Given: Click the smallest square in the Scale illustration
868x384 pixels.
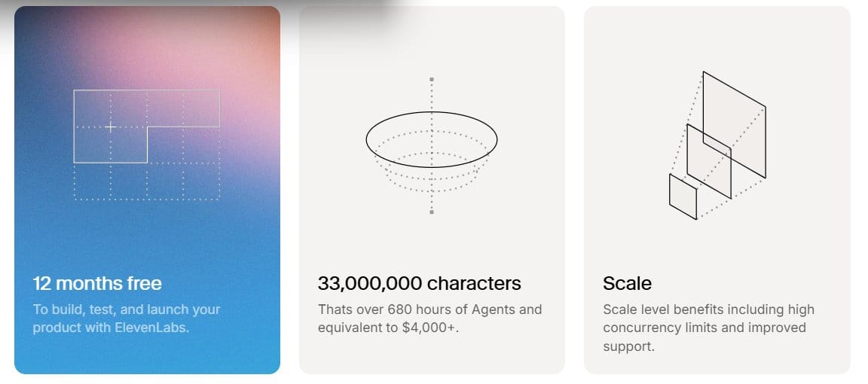Looking at the screenshot, I should tap(683, 197).
